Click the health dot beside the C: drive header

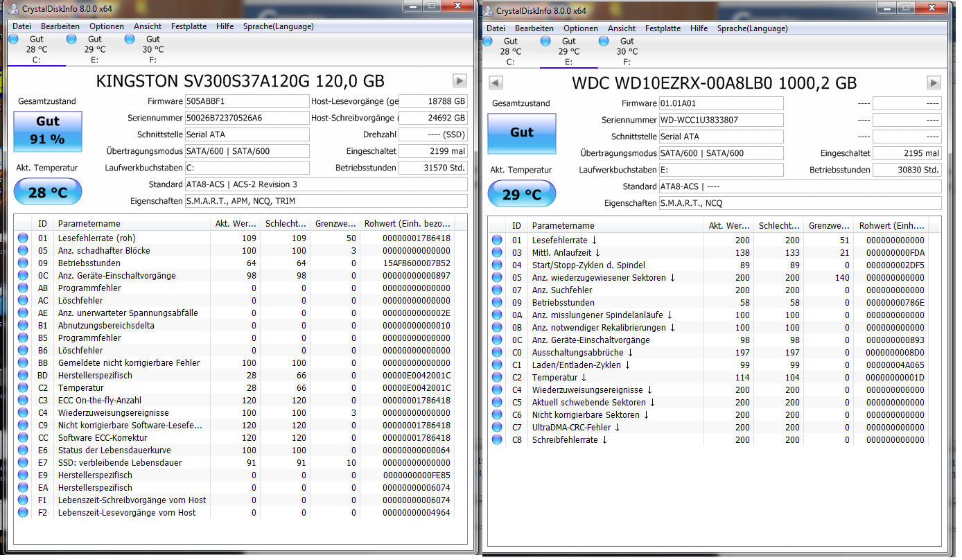pyautogui.click(x=13, y=40)
